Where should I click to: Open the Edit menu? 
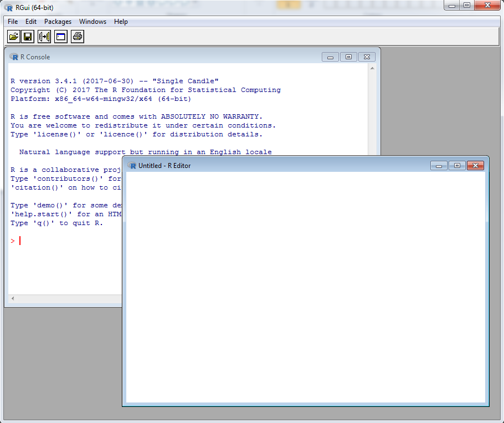[30, 22]
